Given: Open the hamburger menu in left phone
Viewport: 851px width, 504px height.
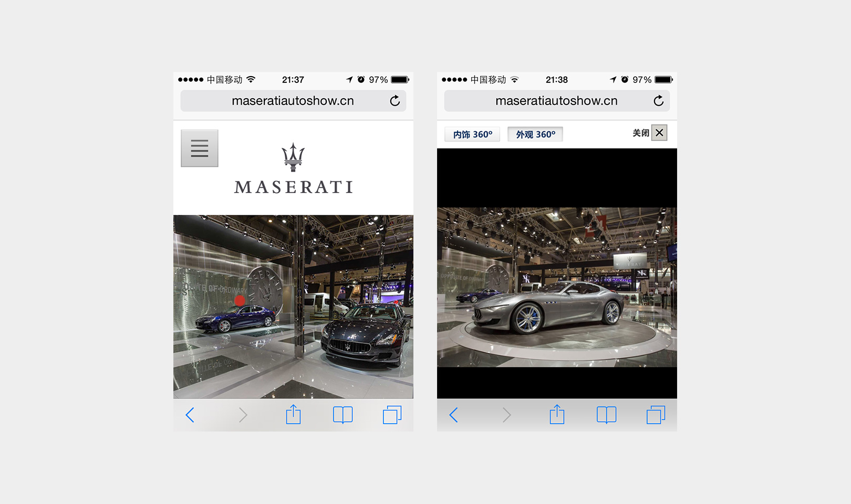Looking at the screenshot, I should point(200,149).
